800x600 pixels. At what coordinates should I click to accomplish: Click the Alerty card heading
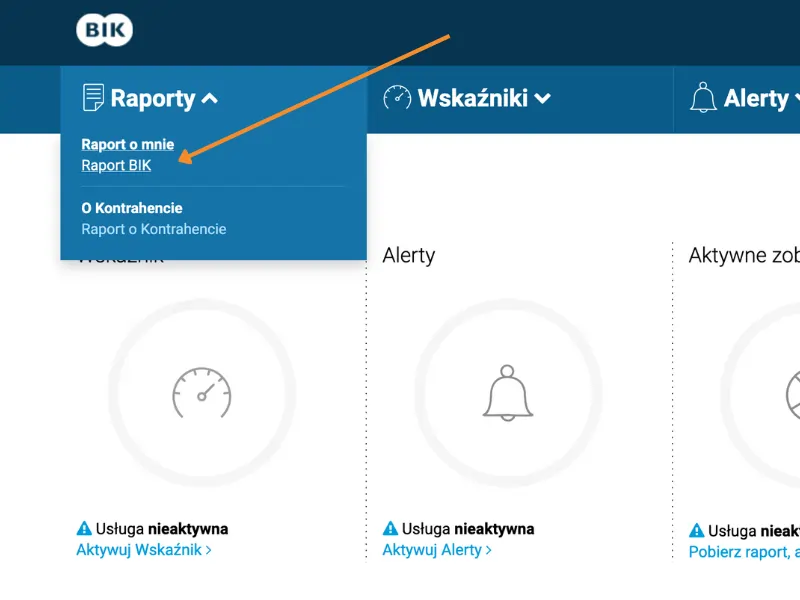408,256
